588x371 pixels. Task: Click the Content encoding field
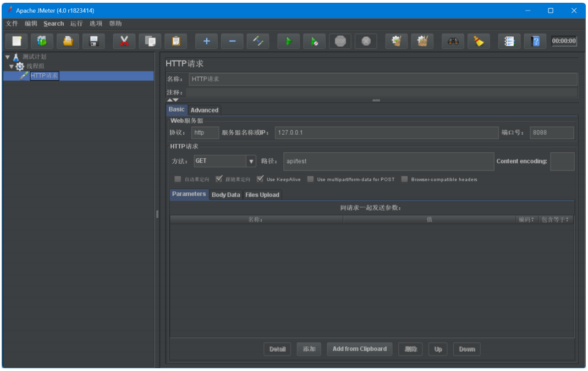[562, 162]
